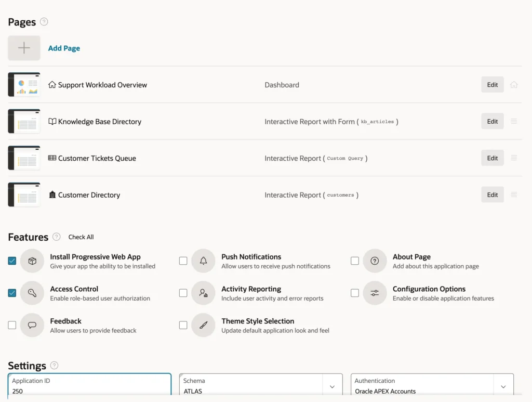Select the Customer Tickets Queue page thumbnail
The image size is (532, 402).
click(24, 158)
